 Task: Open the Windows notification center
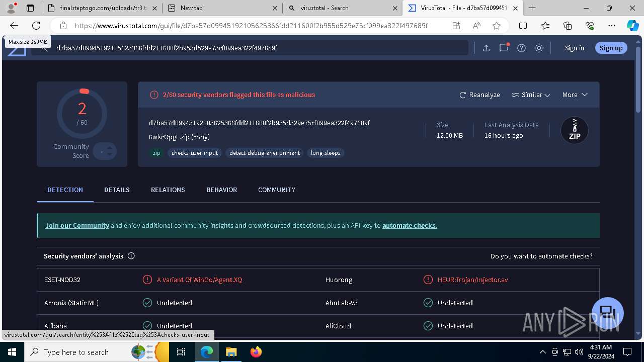(627, 352)
